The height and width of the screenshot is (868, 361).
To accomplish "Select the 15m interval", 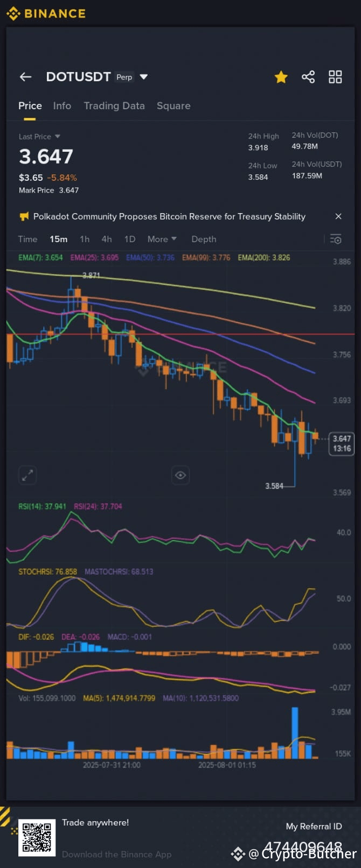I will pos(59,239).
